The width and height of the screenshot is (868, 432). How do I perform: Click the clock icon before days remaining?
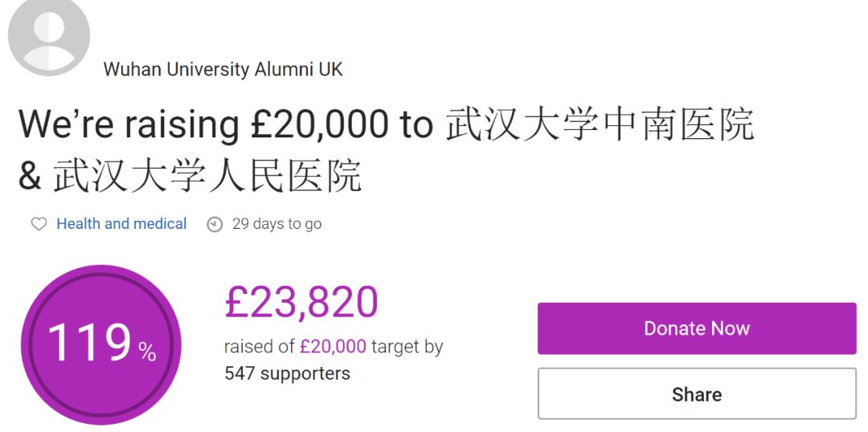click(215, 225)
